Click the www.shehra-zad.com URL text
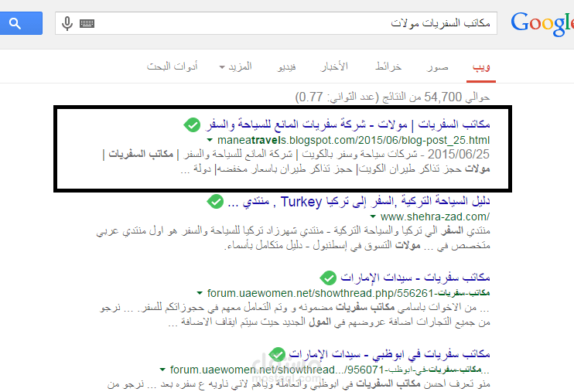Image resolution: width=574 pixels, height=392 pixels. coord(435,216)
